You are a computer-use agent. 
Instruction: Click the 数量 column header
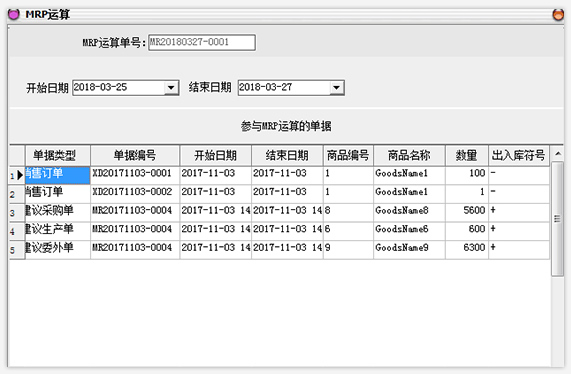(466, 155)
